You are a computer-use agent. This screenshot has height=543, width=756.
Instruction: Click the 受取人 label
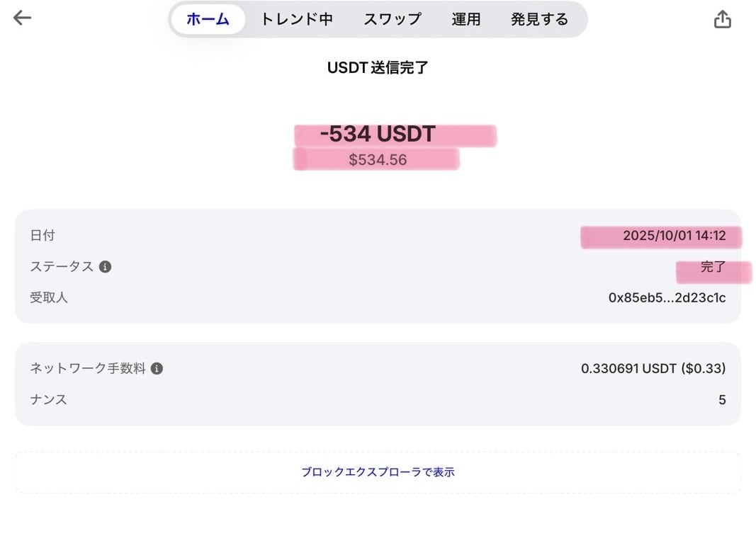(x=49, y=297)
